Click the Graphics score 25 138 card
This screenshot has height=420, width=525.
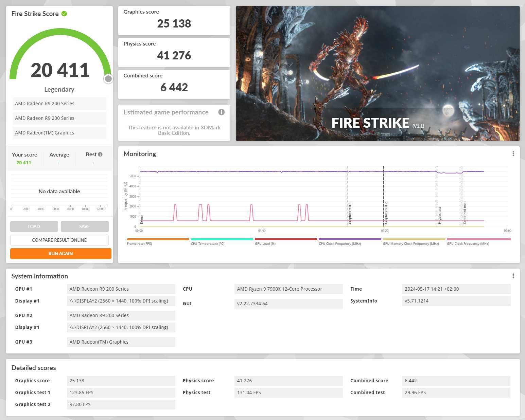[x=174, y=21]
